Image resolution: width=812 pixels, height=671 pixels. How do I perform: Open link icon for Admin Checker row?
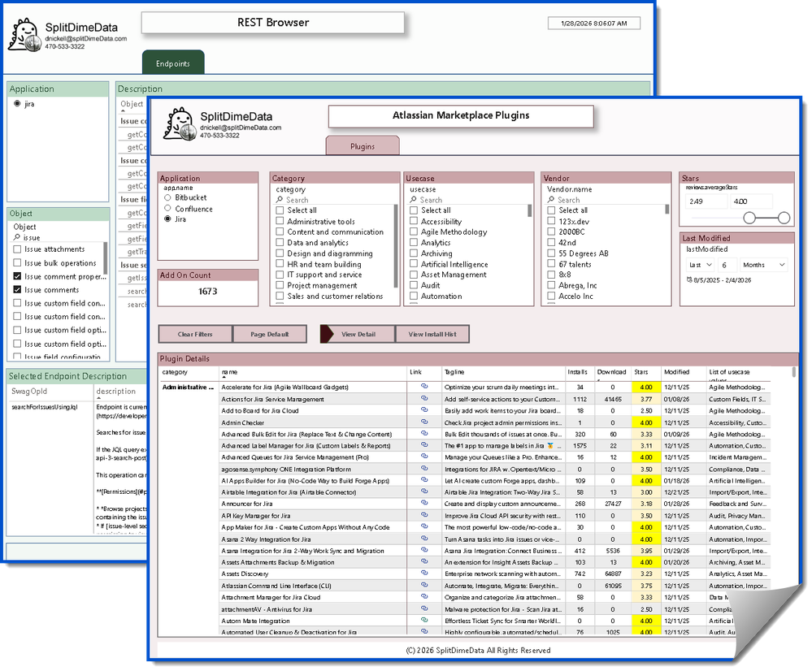coord(424,422)
